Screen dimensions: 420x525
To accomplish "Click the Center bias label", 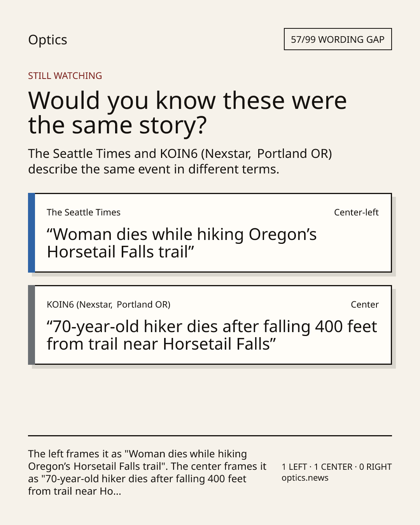I will point(365,304).
